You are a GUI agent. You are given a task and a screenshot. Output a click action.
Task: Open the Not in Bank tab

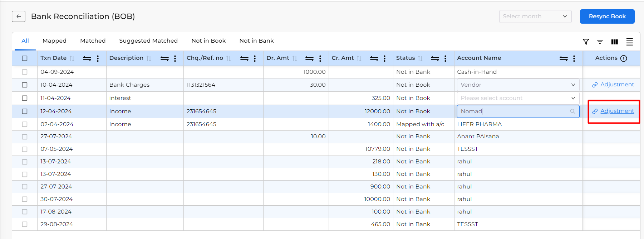tap(256, 41)
